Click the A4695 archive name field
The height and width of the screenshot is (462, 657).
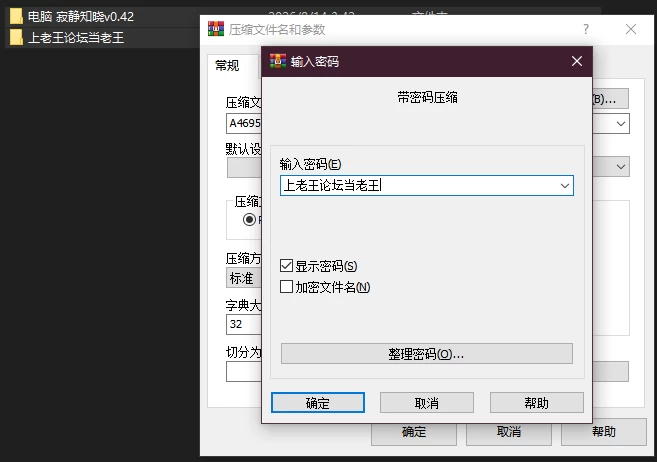pos(244,124)
